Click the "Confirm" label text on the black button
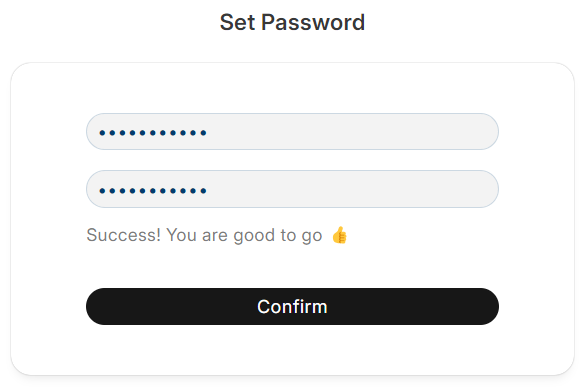The image size is (586, 387). click(292, 307)
